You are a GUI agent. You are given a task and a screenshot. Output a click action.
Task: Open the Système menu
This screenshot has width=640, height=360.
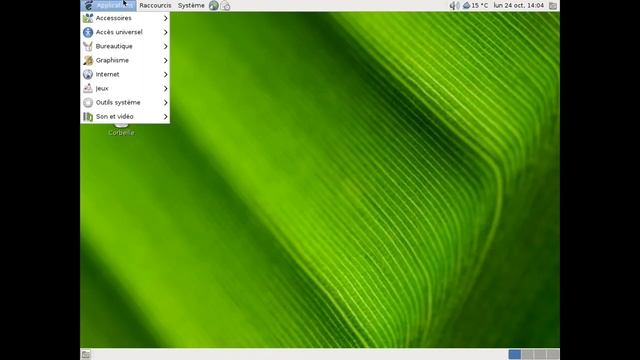pos(191,5)
